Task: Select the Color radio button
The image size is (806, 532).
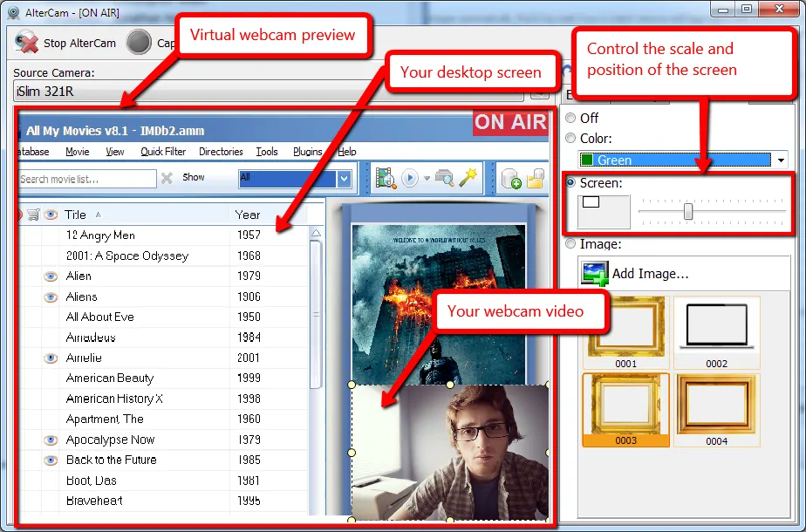Action: [x=570, y=138]
